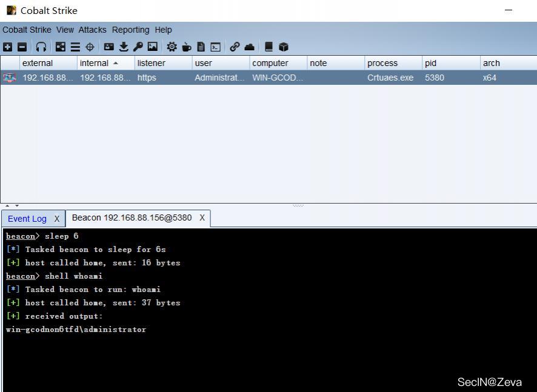
Task: Open the Reporting menu
Action: click(x=130, y=30)
